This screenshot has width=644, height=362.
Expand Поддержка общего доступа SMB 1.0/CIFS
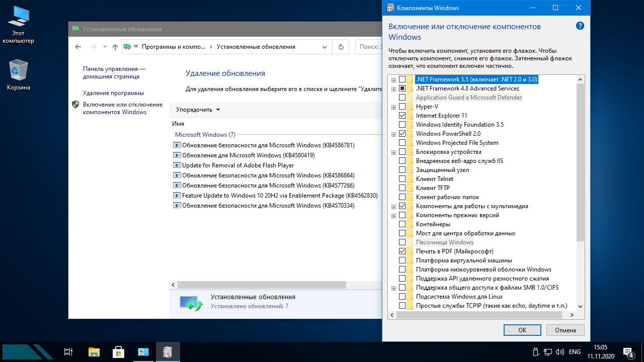pyautogui.click(x=393, y=288)
